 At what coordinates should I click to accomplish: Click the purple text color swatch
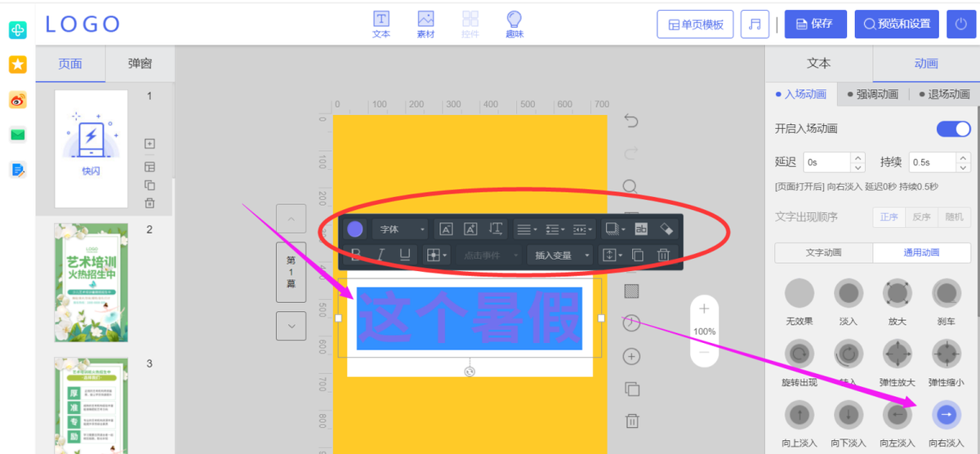(355, 229)
